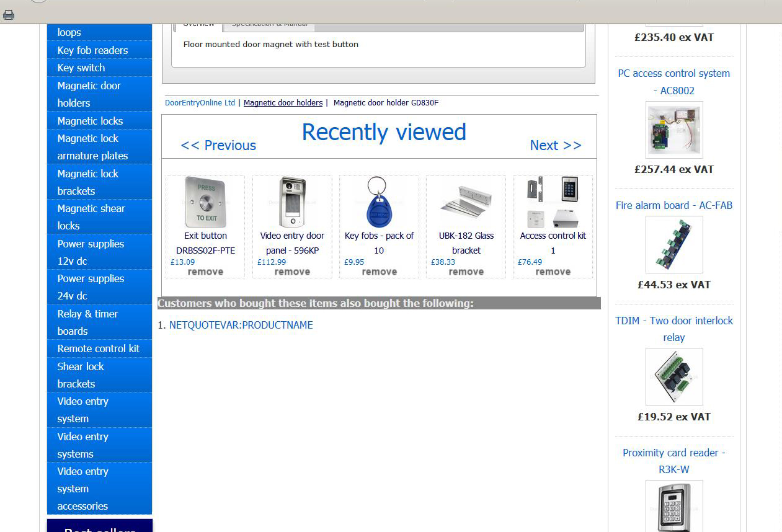The height and width of the screenshot is (532, 782).
Task: Open Magnetic locks category in sidebar
Action: pos(90,121)
